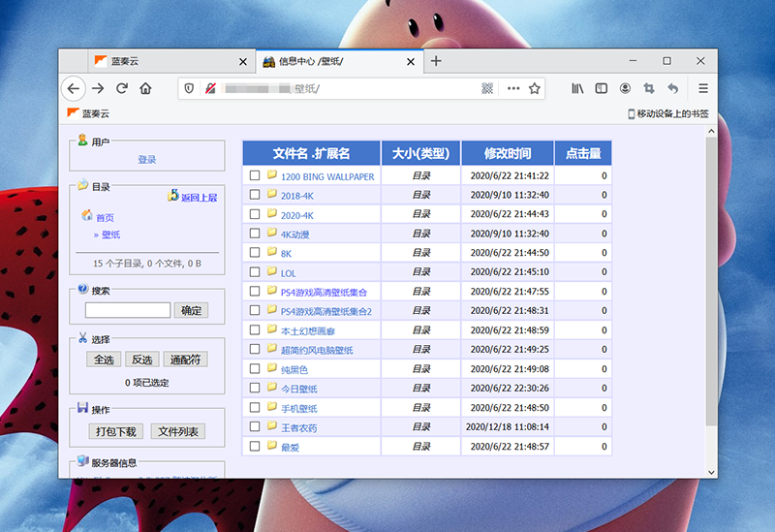775x532 pixels.
Task: Open a new tab with the plus button
Action: pos(436,61)
